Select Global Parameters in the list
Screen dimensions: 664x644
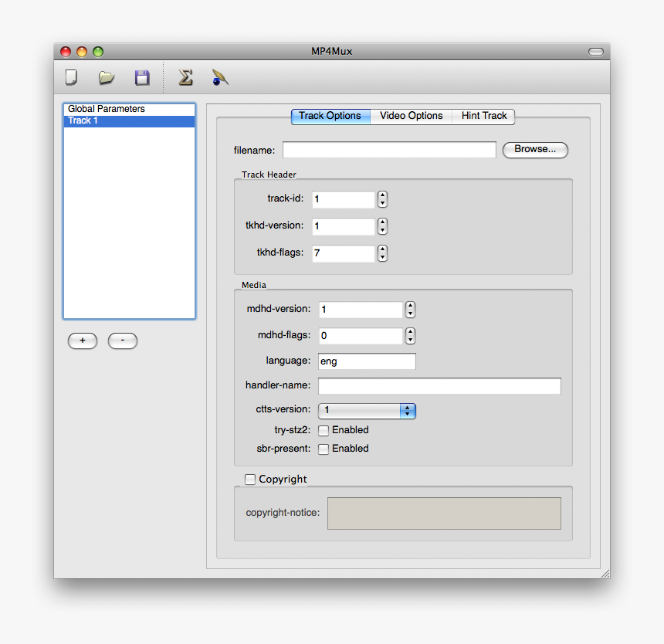tap(129, 109)
